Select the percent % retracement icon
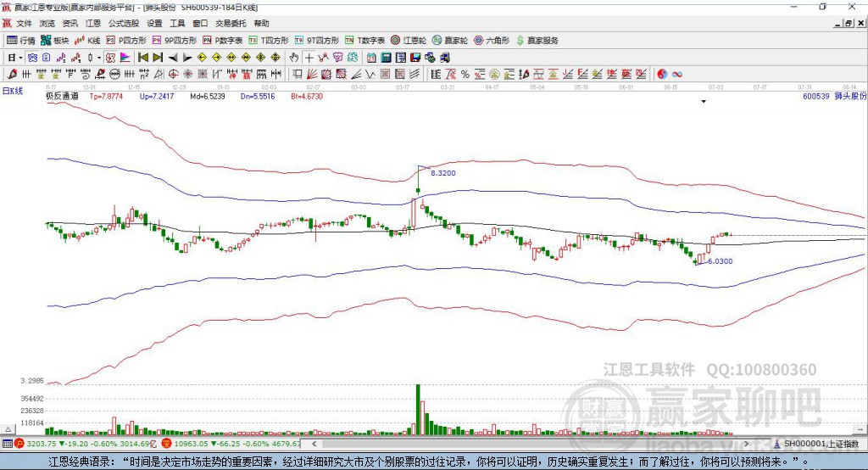The image size is (868, 470). click(465, 74)
